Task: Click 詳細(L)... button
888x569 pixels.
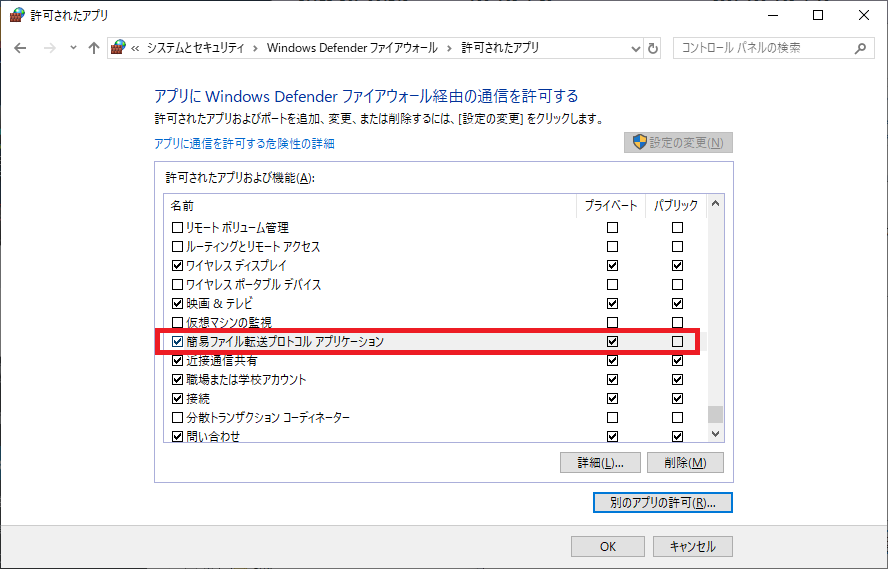Action: point(600,463)
